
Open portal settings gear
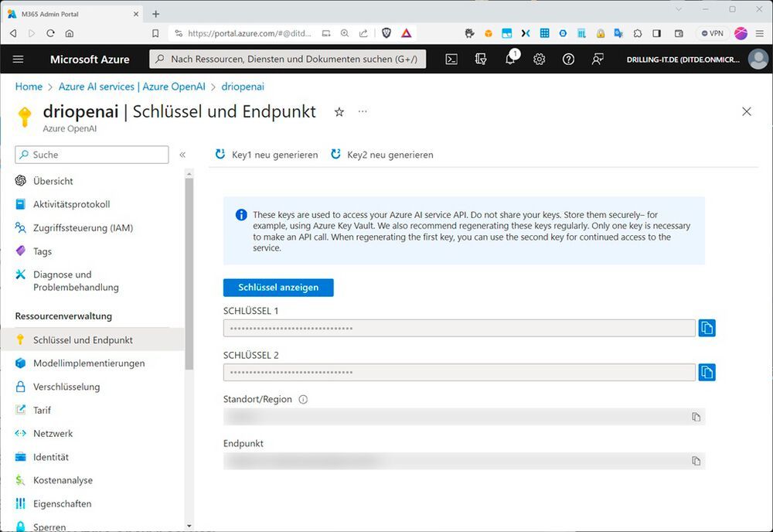[x=539, y=60]
